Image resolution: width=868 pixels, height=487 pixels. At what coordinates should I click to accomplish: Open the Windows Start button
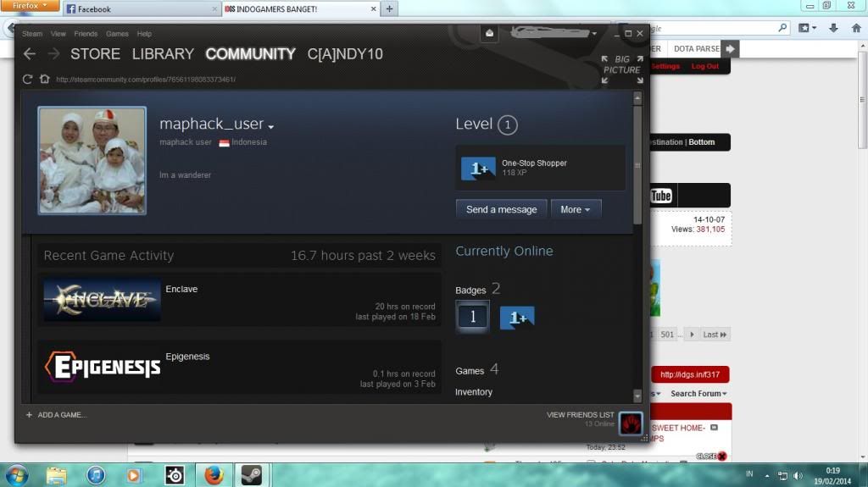coord(16,475)
